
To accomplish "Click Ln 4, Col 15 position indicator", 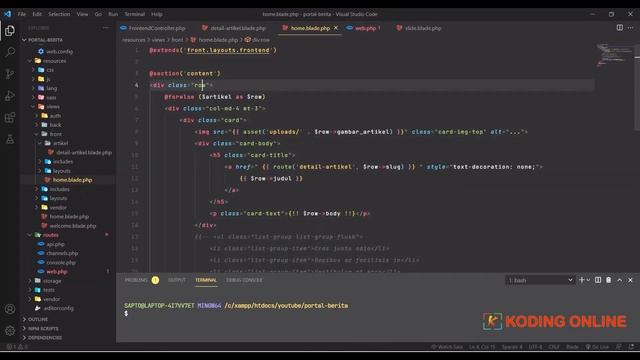I will 482,347.
